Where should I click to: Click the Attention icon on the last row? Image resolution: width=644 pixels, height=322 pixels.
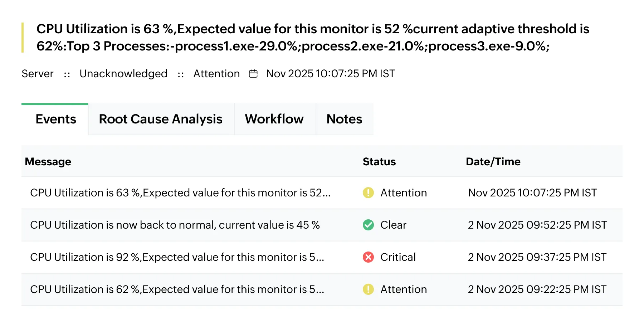(368, 289)
